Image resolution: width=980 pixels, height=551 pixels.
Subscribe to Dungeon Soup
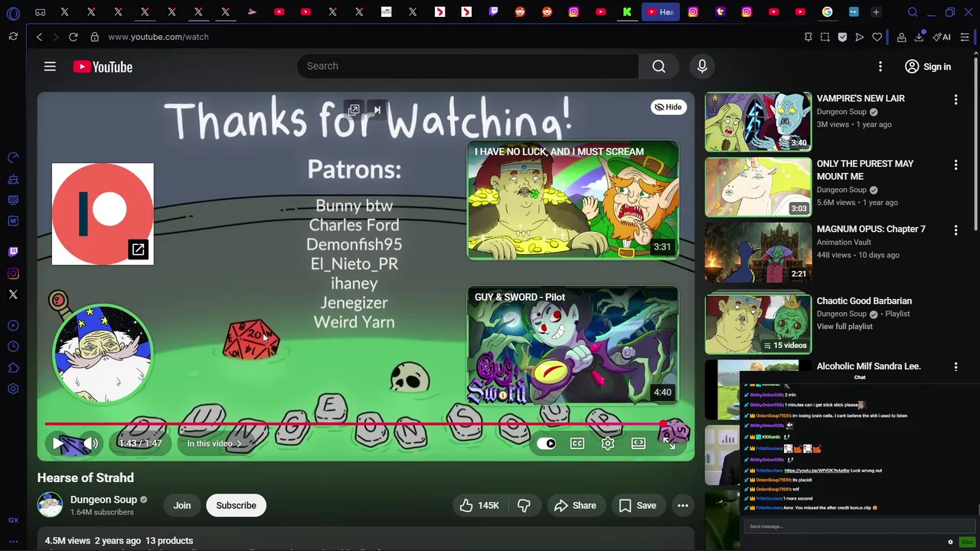click(236, 505)
